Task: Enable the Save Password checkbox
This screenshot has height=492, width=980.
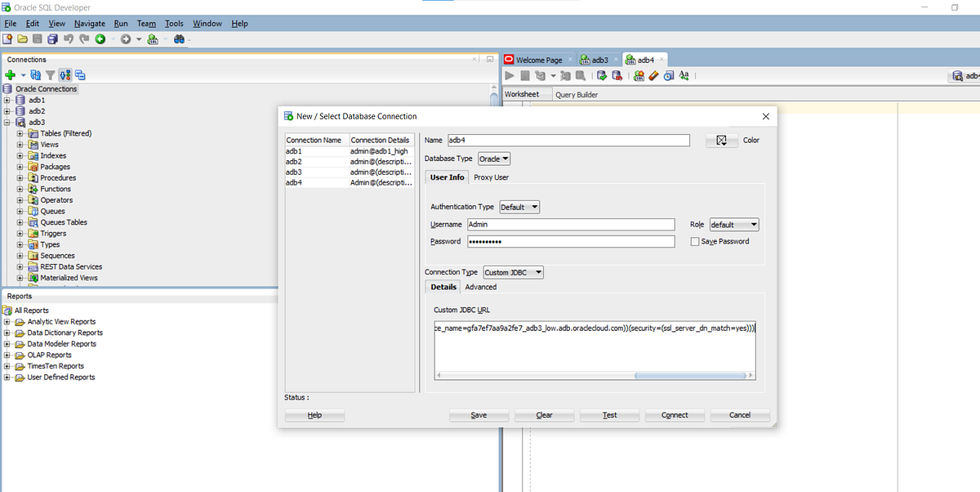Action: [x=695, y=240]
